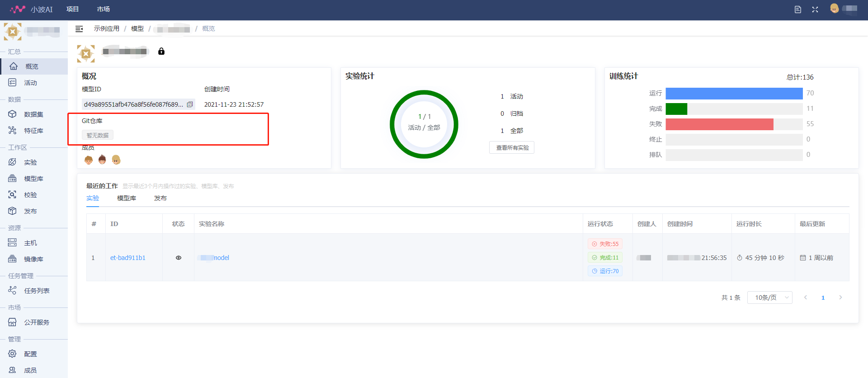
Task: Click 示例应用 in the breadcrumb
Action: pyautogui.click(x=107, y=29)
